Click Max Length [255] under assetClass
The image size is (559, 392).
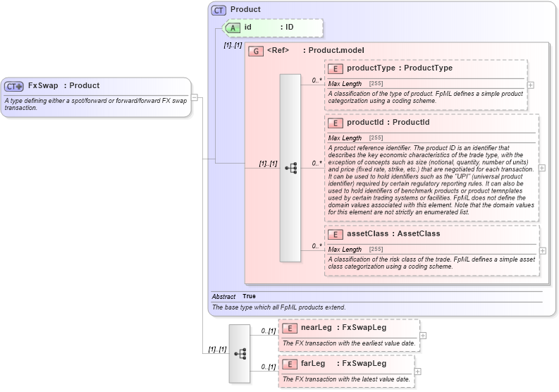coord(355,249)
